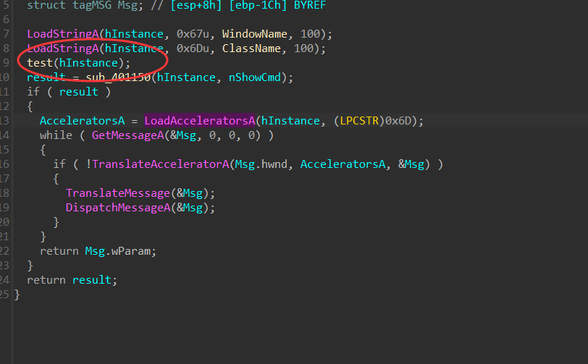Select LoadAcceleratorsA function name
This screenshot has height=364, width=588.
click(x=200, y=121)
